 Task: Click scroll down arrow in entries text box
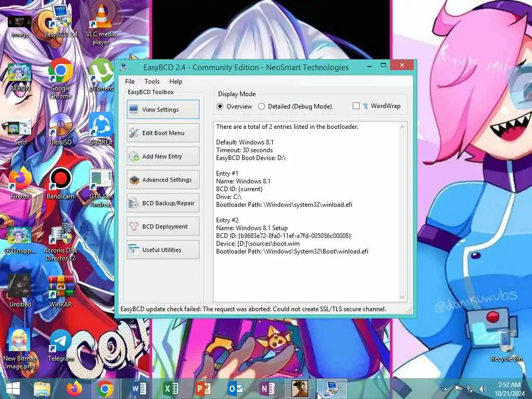402,297
